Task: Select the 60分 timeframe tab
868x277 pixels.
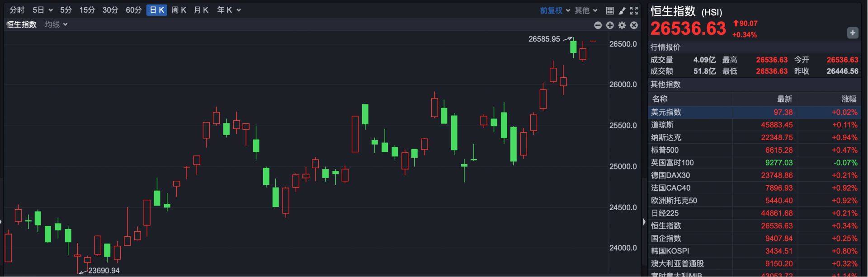Action: pyautogui.click(x=133, y=10)
